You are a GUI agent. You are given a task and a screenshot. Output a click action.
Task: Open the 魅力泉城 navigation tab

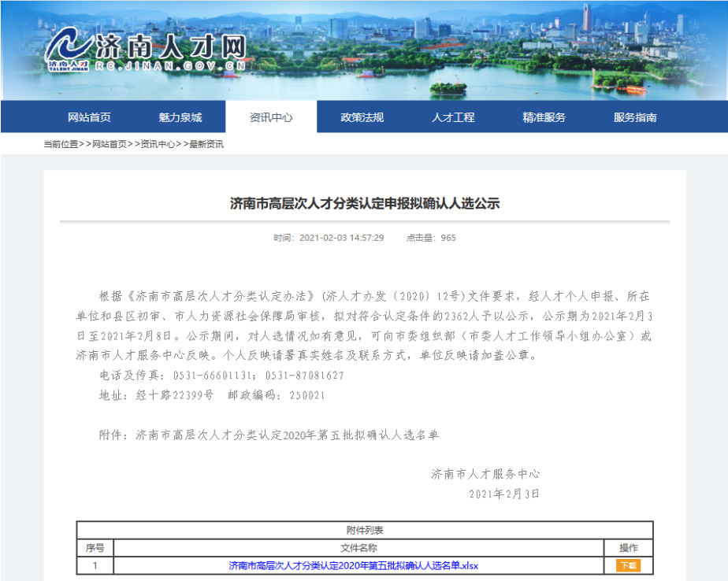pyautogui.click(x=180, y=117)
